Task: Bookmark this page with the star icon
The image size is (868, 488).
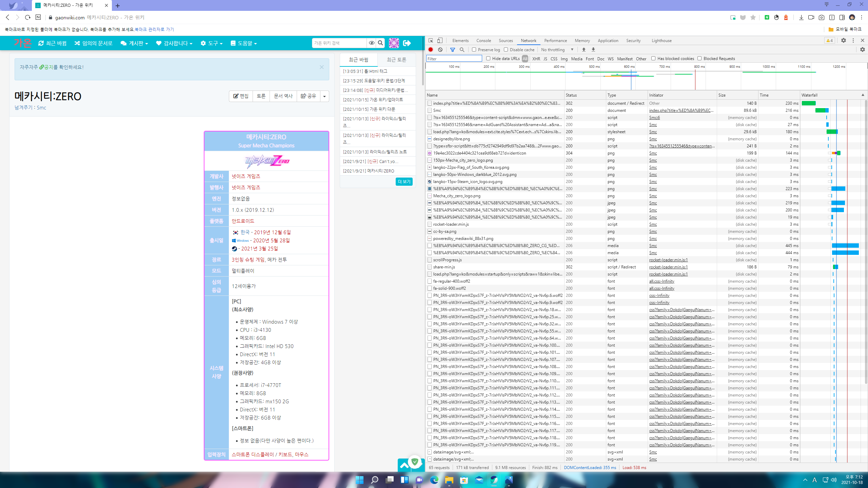Action: (753, 17)
